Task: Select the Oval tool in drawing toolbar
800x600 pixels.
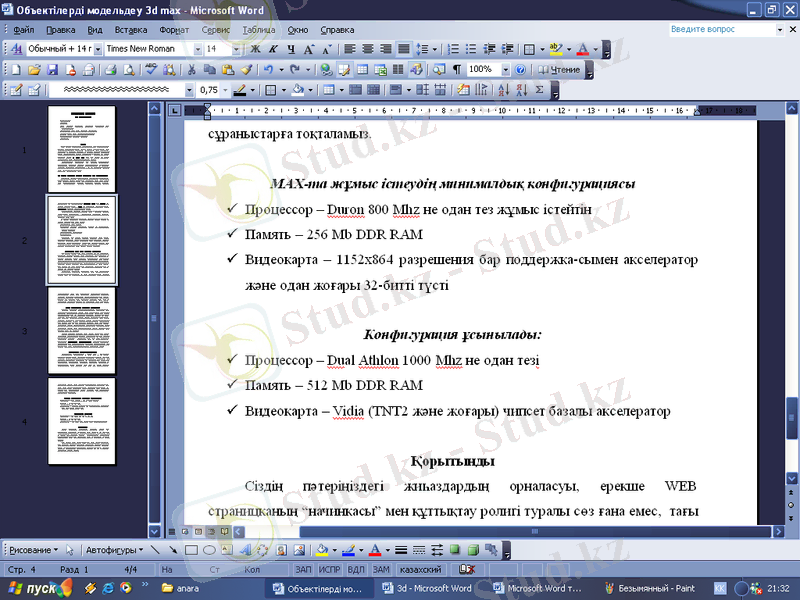Action: [208, 550]
